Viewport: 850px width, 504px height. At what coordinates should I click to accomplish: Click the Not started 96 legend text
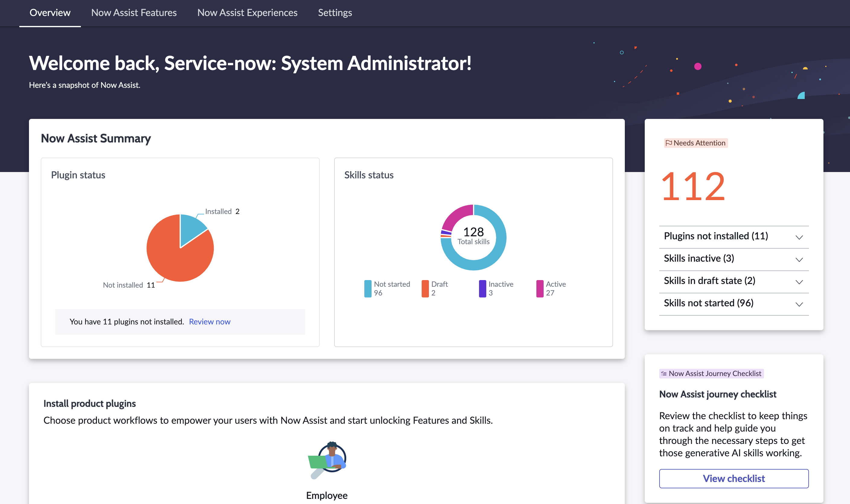tap(392, 288)
